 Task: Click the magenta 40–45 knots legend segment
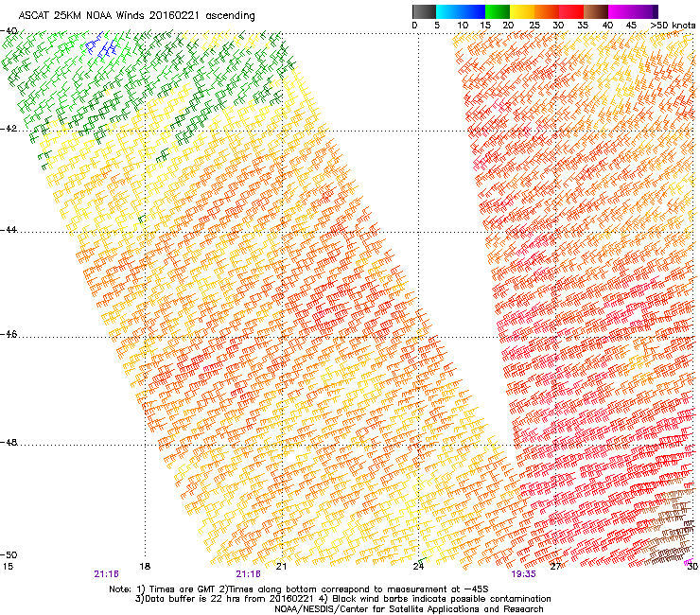(x=621, y=11)
